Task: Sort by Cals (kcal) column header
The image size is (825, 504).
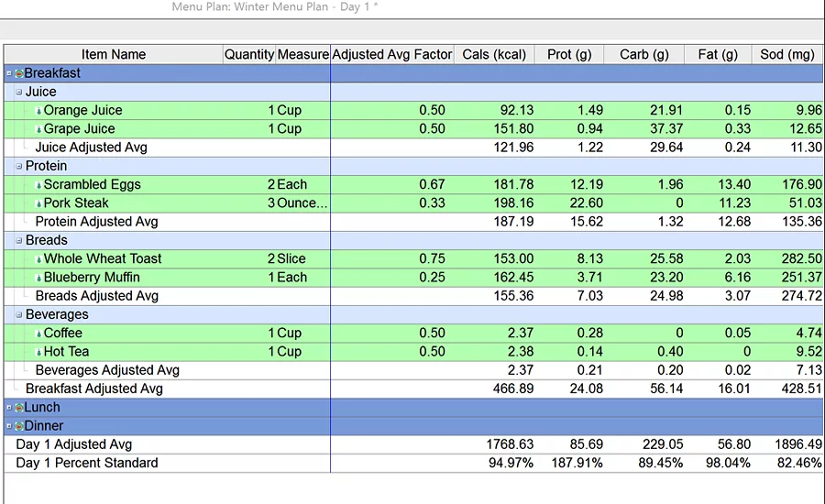Action: (494, 55)
